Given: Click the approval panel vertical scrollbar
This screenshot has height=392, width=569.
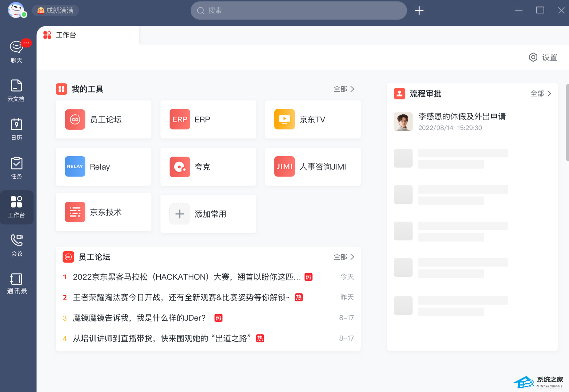Looking at the screenshot, I should click(x=567, y=122).
